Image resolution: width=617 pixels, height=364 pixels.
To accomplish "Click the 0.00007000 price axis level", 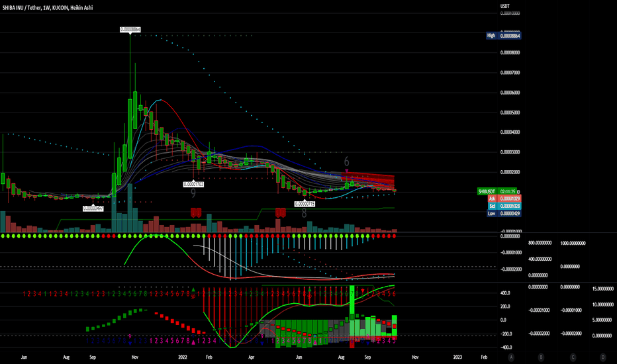I will pyautogui.click(x=510, y=73).
